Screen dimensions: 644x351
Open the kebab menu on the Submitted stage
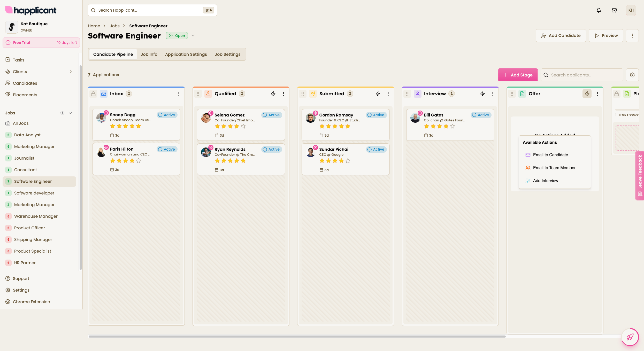388,94
